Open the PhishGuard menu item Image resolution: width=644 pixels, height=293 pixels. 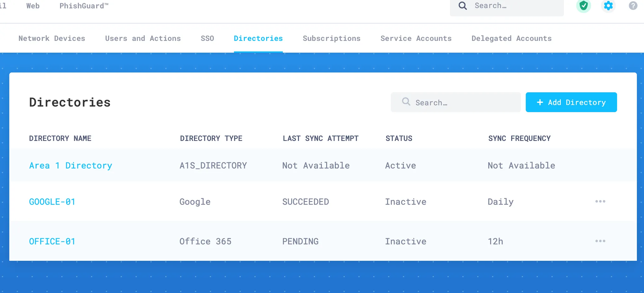[x=84, y=6]
